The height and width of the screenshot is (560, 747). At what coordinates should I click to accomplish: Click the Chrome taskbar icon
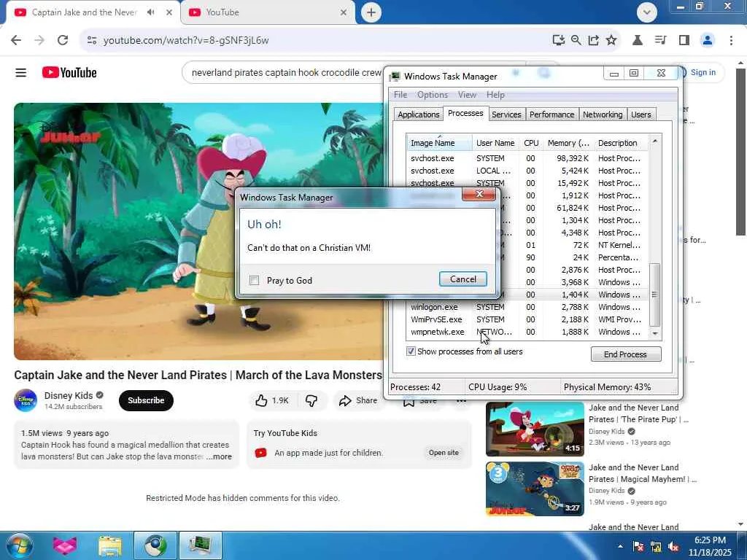pyautogui.click(x=155, y=545)
